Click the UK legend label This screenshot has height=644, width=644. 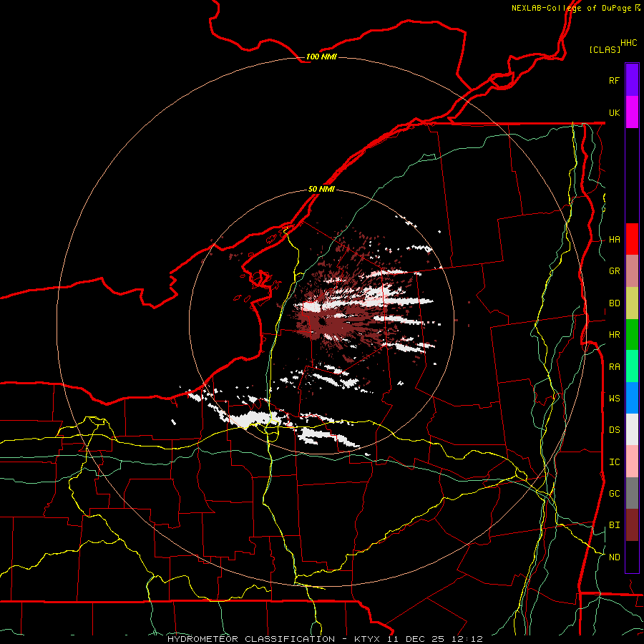point(614,112)
